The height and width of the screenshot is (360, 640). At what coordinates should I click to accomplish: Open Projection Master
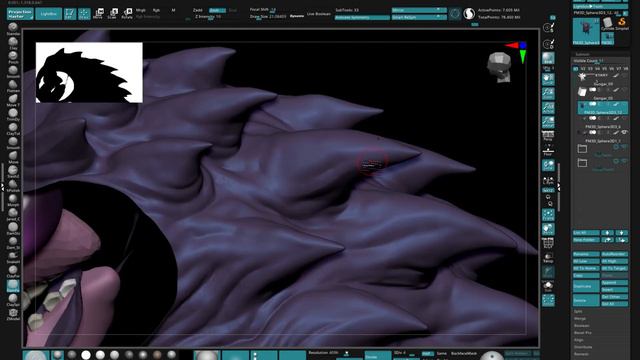click(20, 13)
